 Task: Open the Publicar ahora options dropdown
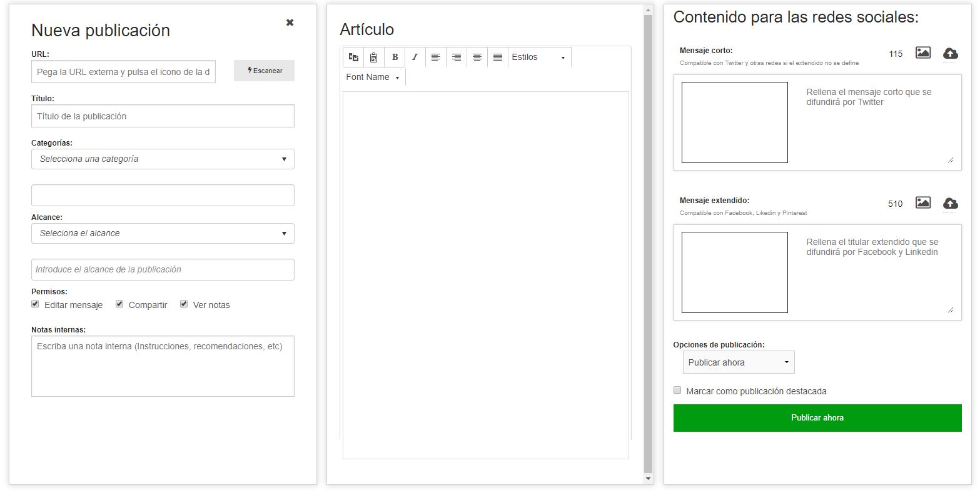pos(739,362)
